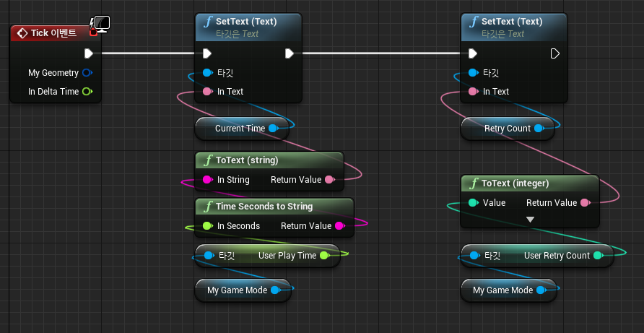Select the first SetText (Text) node title
The height and width of the screenshot is (333, 644).
(x=246, y=22)
